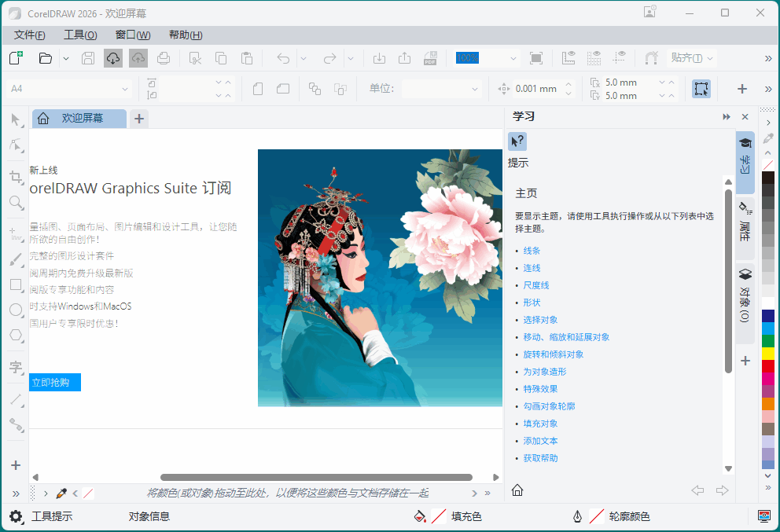Expand the A4 page size dropdown
The height and width of the screenshot is (532, 780).
pos(124,89)
